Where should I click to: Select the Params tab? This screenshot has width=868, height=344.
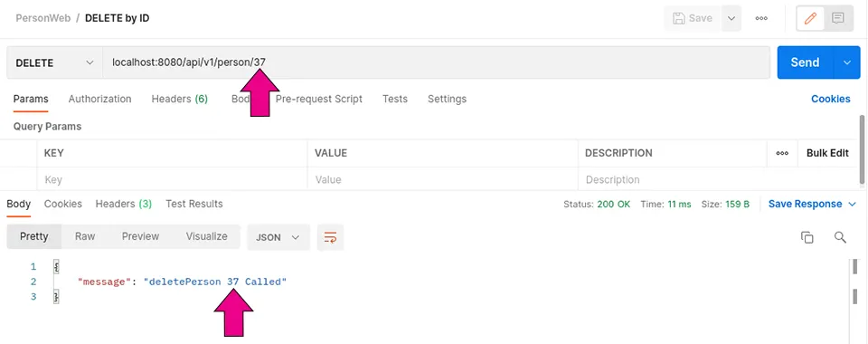[31, 100]
